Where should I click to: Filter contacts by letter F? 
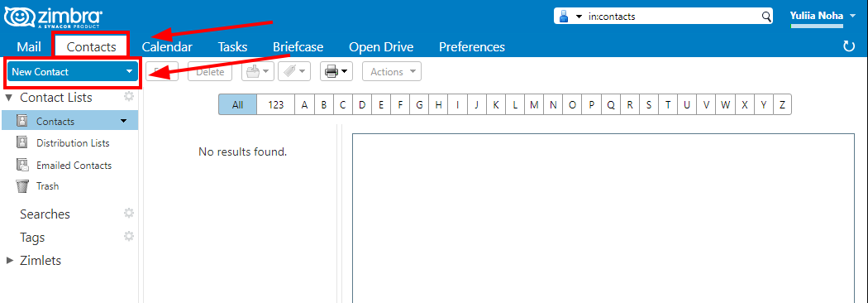pos(400,104)
